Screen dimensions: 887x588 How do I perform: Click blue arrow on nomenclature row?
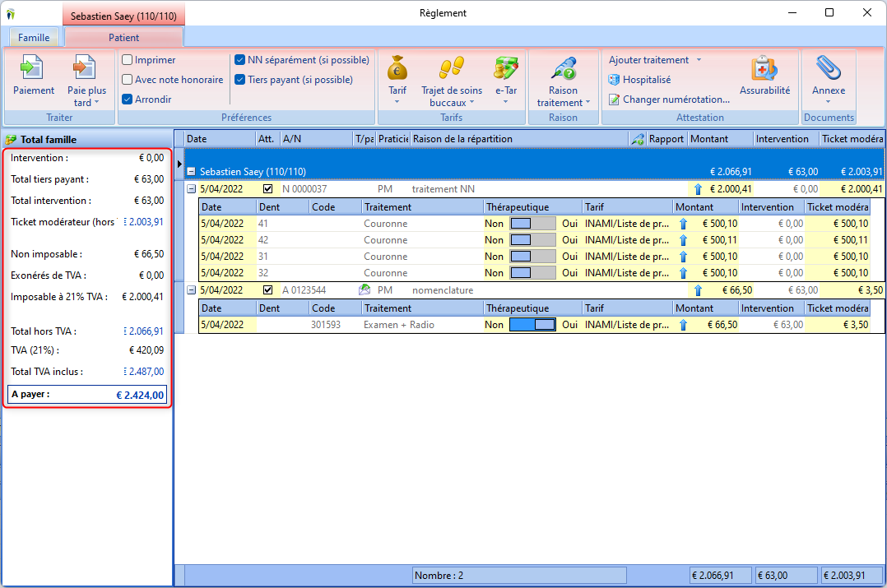coord(698,290)
